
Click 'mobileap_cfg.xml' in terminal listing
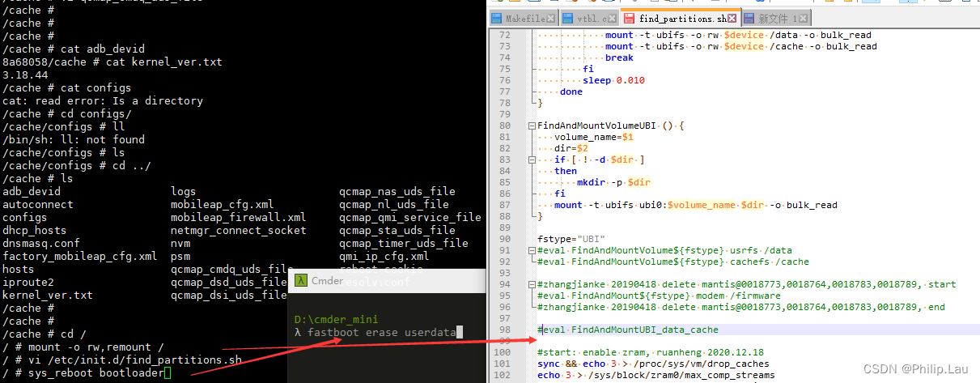tap(223, 204)
